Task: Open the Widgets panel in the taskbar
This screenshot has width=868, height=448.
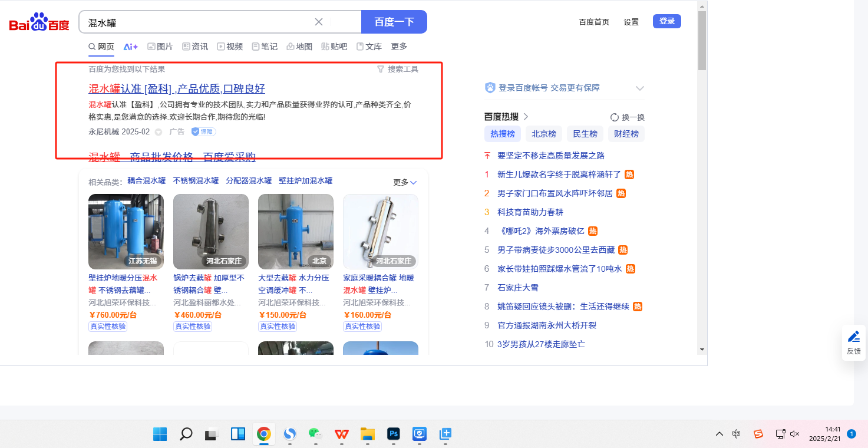Action: [237, 434]
